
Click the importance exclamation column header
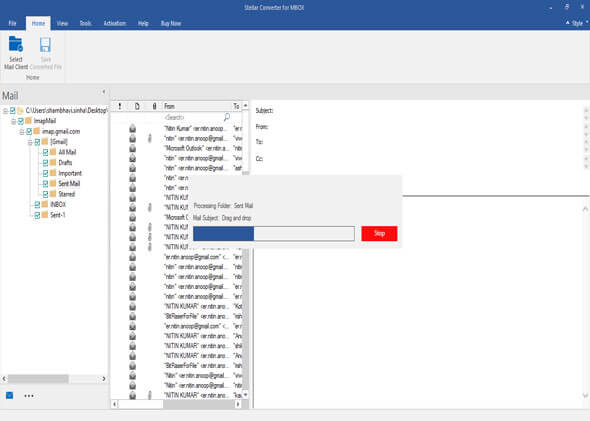click(120, 106)
